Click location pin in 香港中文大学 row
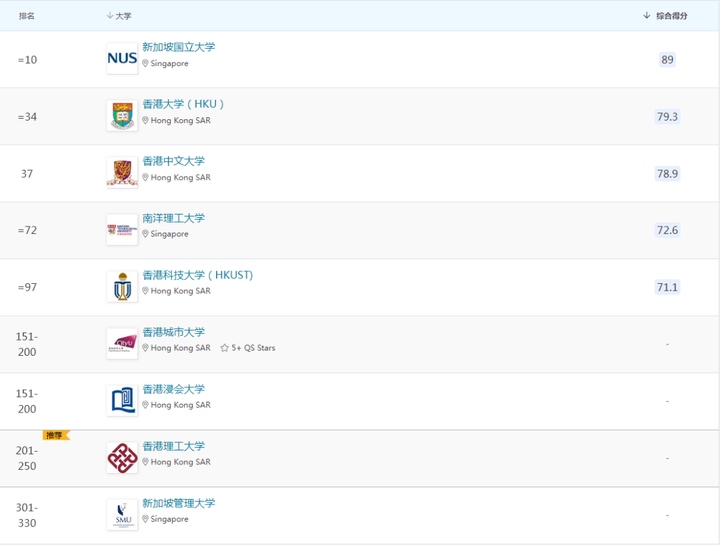 click(x=145, y=177)
